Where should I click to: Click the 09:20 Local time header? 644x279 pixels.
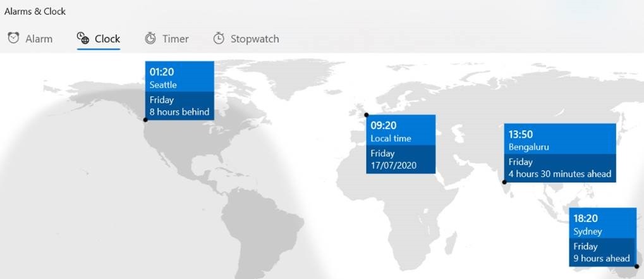tap(401, 131)
